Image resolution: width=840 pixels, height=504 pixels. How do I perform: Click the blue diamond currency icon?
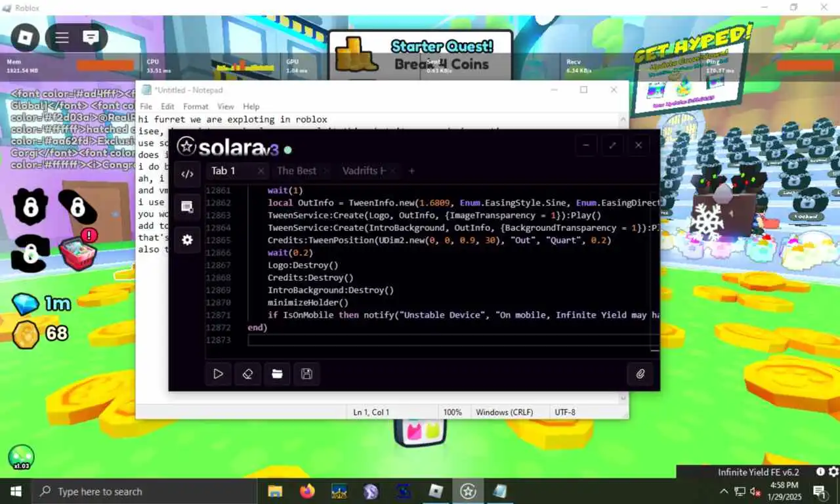(25, 304)
